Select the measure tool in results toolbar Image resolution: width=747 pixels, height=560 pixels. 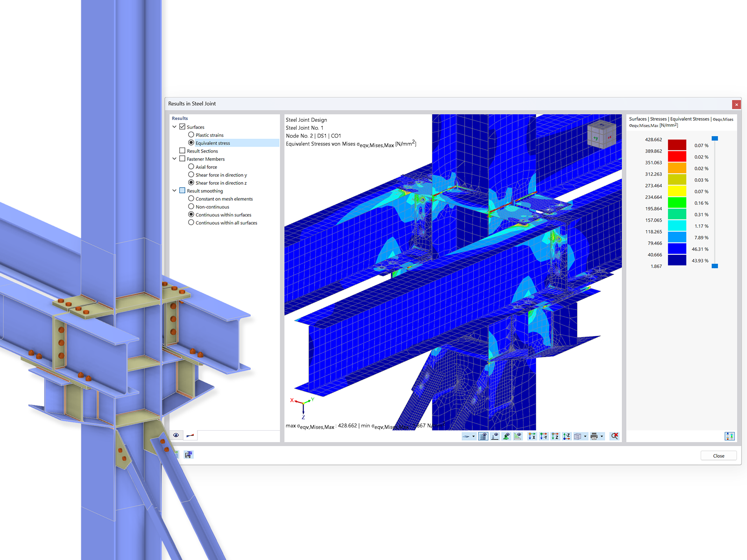(x=517, y=436)
